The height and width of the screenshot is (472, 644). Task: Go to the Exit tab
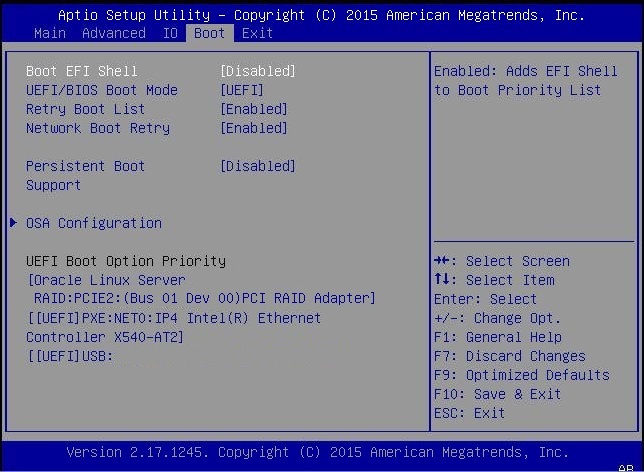257,33
